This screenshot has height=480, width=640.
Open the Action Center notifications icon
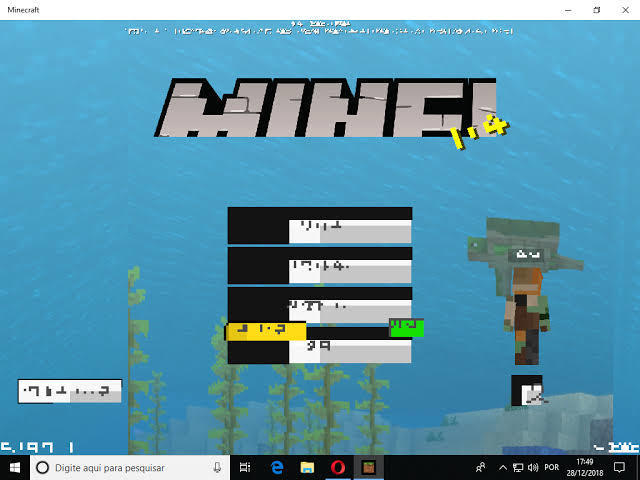pyautogui.click(x=619, y=467)
